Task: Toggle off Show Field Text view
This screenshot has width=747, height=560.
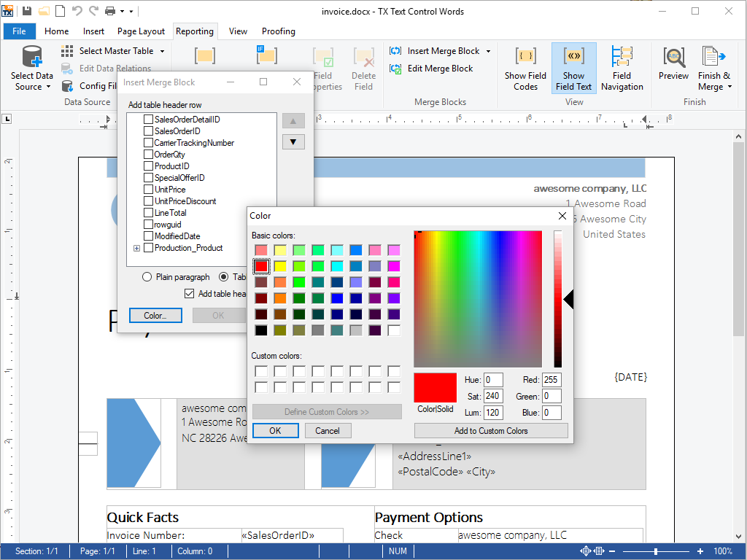Action: click(x=573, y=68)
